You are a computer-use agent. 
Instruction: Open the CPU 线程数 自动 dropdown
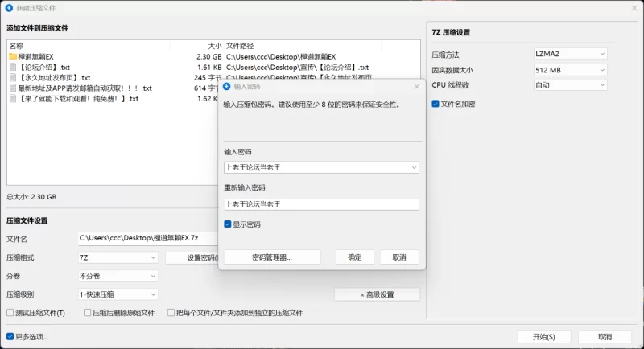click(570, 85)
